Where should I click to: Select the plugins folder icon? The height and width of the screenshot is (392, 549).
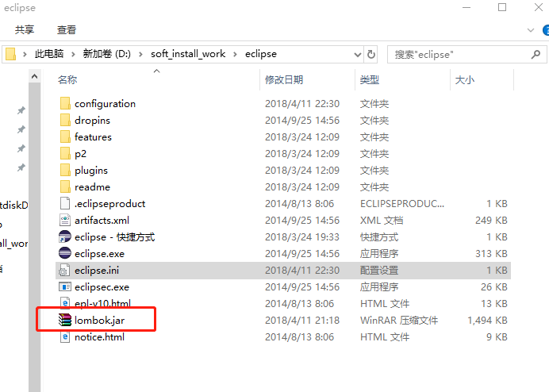tap(65, 171)
